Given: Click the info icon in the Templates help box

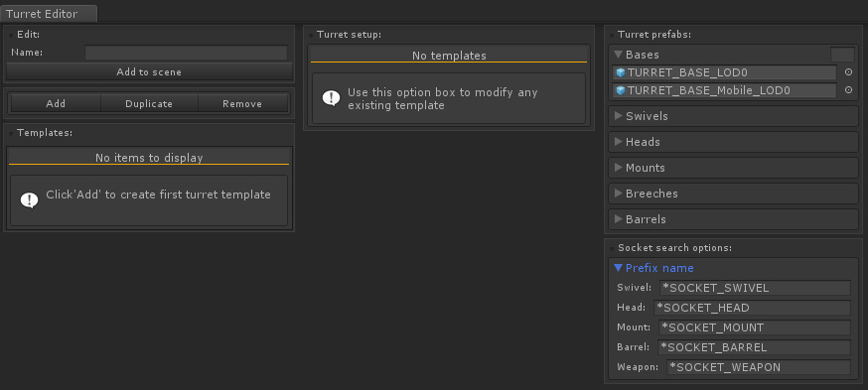Looking at the screenshot, I should click(x=30, y=200).
